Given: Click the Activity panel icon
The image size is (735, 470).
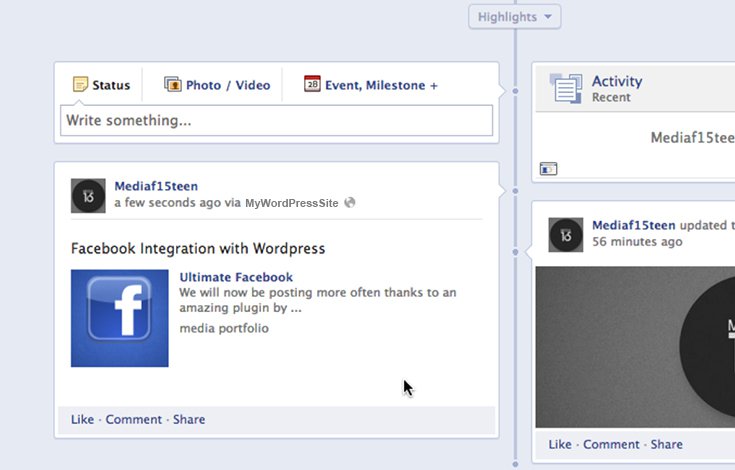Looking at the screenshot, I should click(566, 88).
